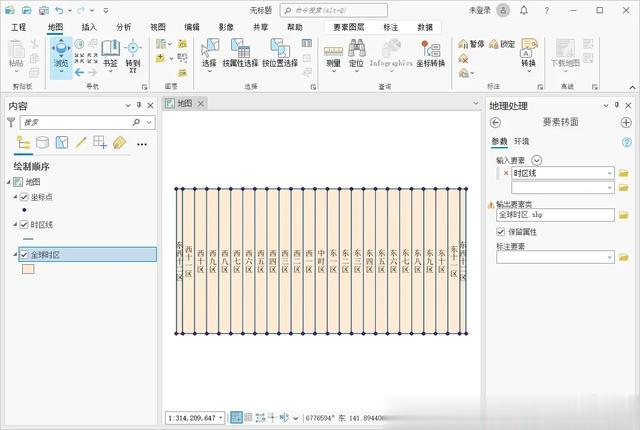This screenshot has width=640, height=430.
Task: Toggle the 时区线 layer visibility checkbox
Action: pos(24,225)
